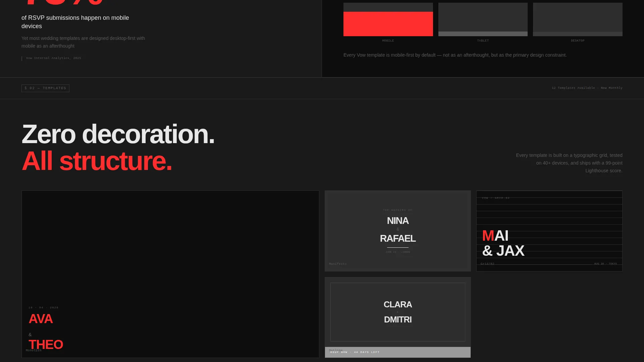Click 'of RSVP submissions happen on mobile devices'

click(x=75, y=22)
